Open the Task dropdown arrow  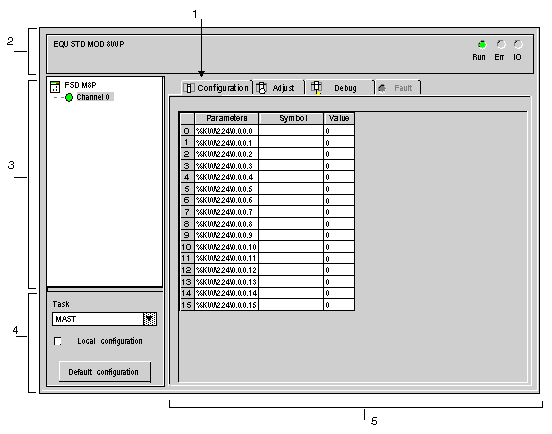[150, 319]
